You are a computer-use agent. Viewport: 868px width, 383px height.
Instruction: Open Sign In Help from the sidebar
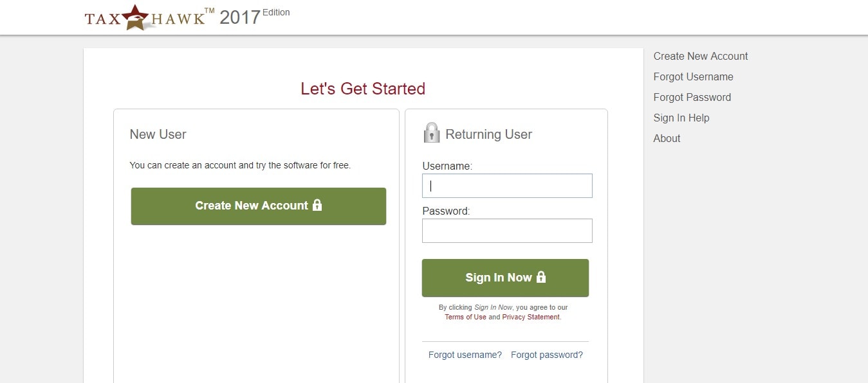[x=681, y=118]
